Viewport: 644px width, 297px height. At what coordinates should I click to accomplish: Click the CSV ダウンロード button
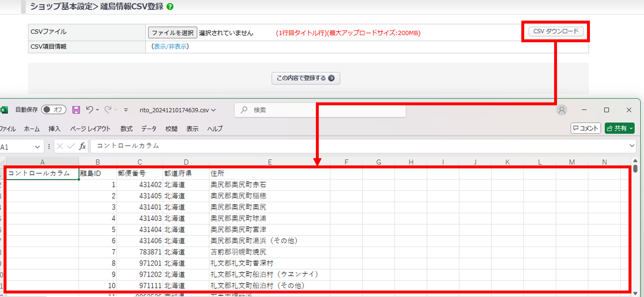[556, 31]
